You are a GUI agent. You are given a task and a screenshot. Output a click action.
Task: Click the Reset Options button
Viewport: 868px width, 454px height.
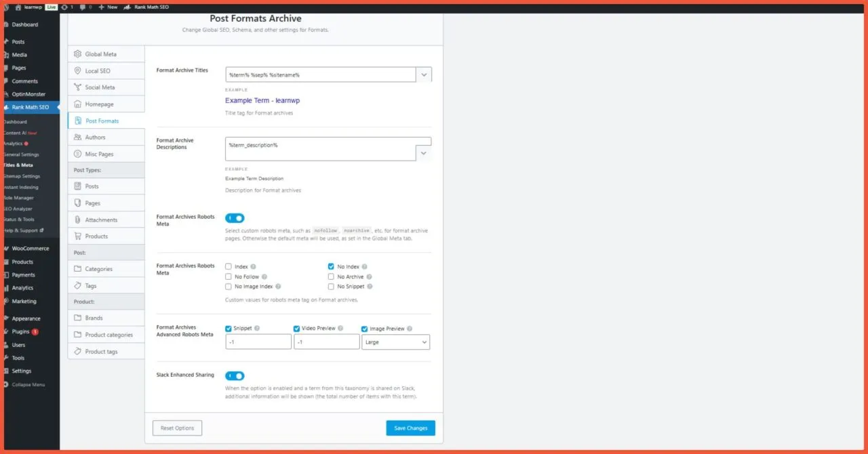177,428
